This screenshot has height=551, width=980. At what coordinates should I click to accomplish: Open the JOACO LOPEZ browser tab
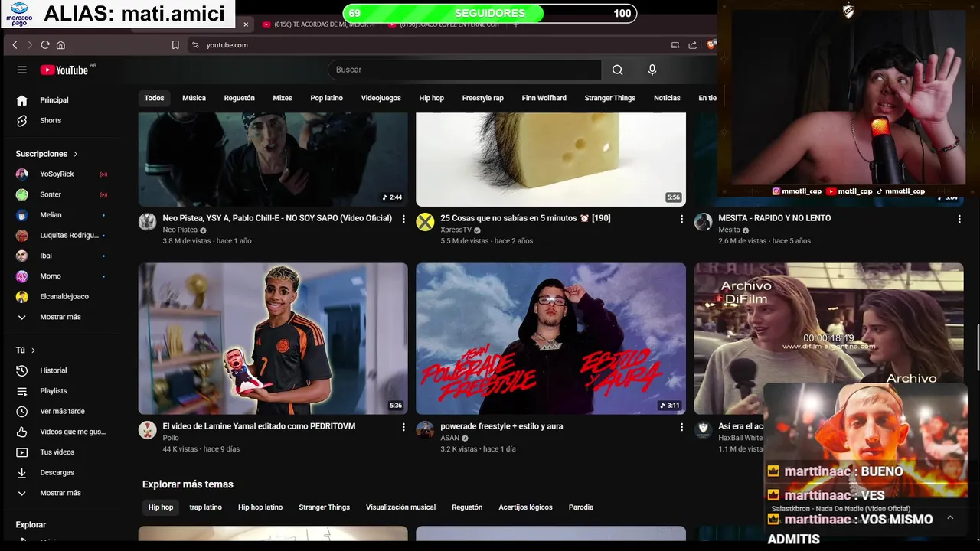[x=445, y=24]
